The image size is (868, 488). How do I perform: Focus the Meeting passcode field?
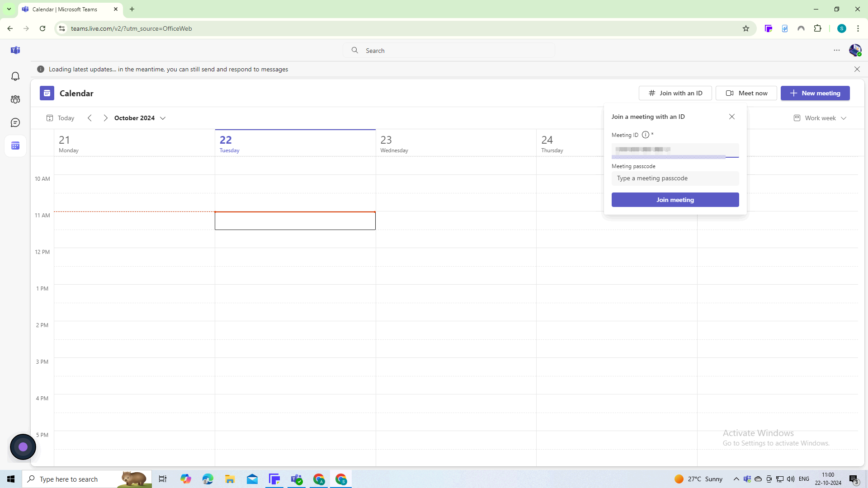coord(675,178)
